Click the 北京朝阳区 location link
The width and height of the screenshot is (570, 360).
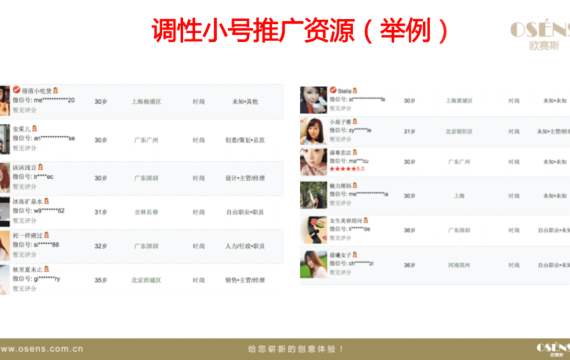(x=459, y=132)
